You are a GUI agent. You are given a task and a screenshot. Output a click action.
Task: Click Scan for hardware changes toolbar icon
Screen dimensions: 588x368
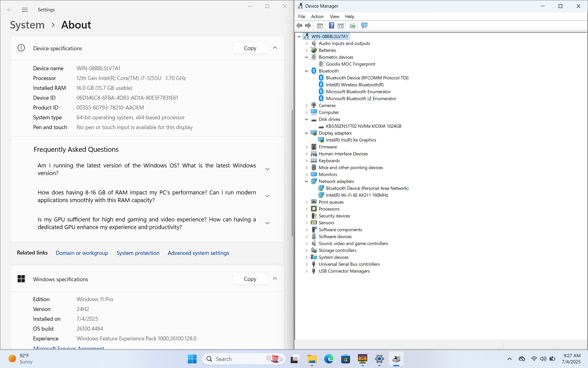tap(364, 25)
